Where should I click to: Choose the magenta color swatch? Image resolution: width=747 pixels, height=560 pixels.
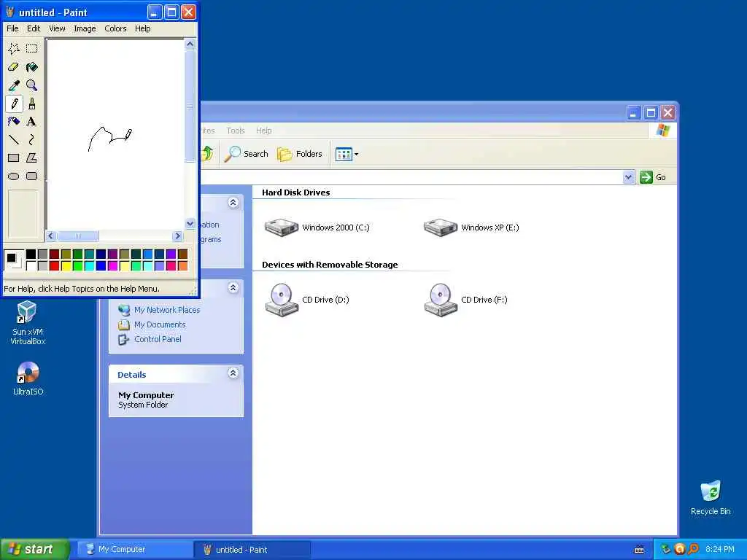pos(112,265)
